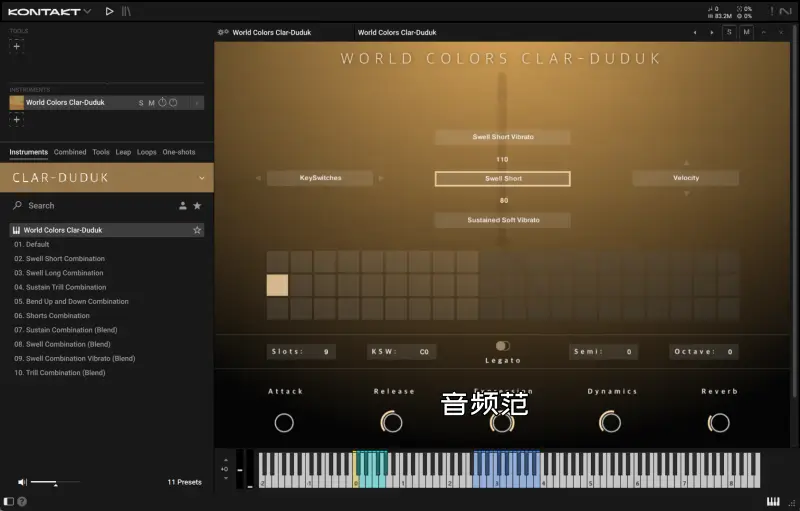This screenshot has height=511, width=800.
Task: Load preset 09. Swell Combination Vibrato (Blend)
Action: point(74,359)
